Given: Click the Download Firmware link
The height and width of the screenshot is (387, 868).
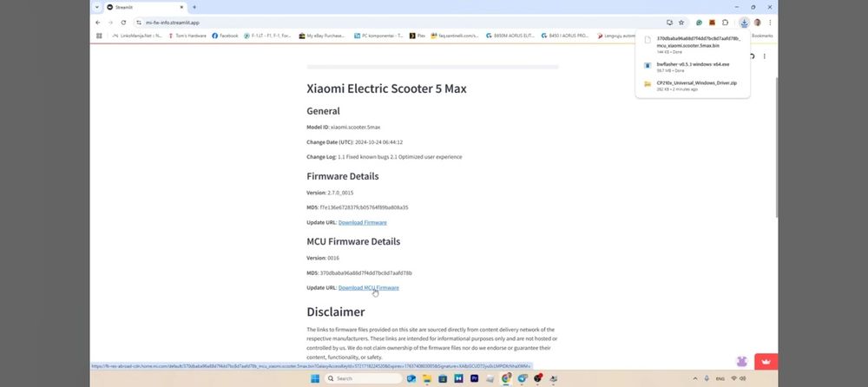Looking at the screenshot, I should click(x=363, y=222).
